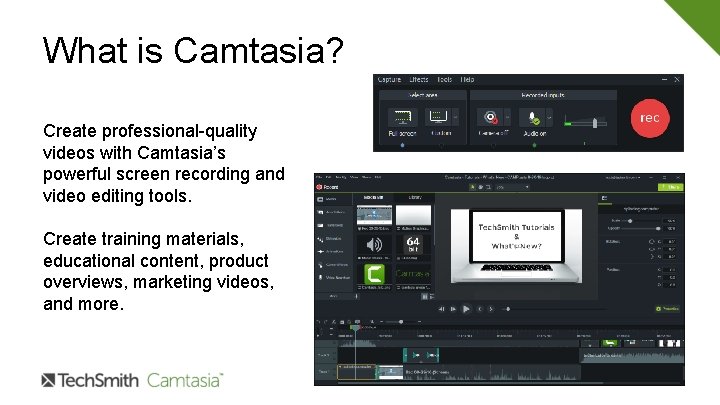Image resolution: width=720 pixels, height=405 pixels.
Task: Open the Media sidebar item
Action: (x=327, y=199)
